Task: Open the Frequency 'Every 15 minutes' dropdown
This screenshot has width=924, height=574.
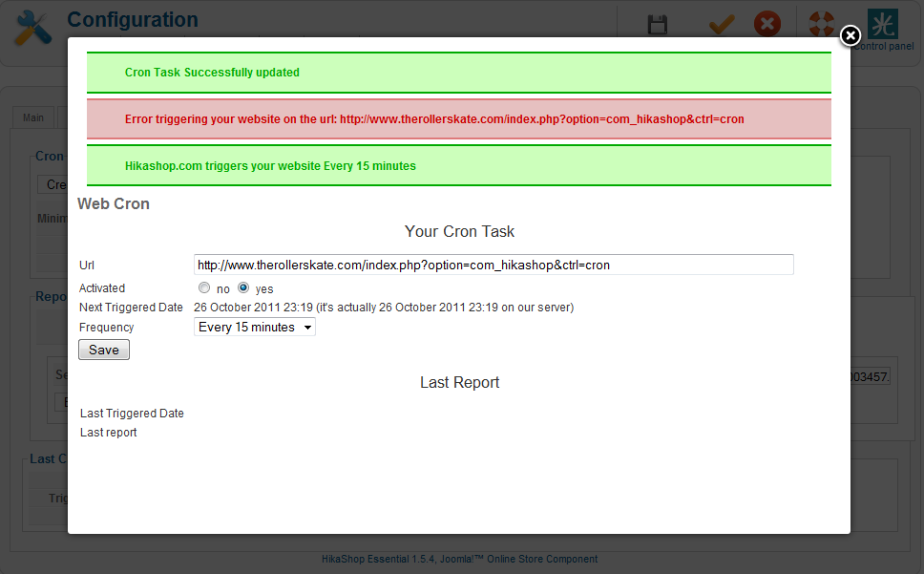Action: point(255,327)
